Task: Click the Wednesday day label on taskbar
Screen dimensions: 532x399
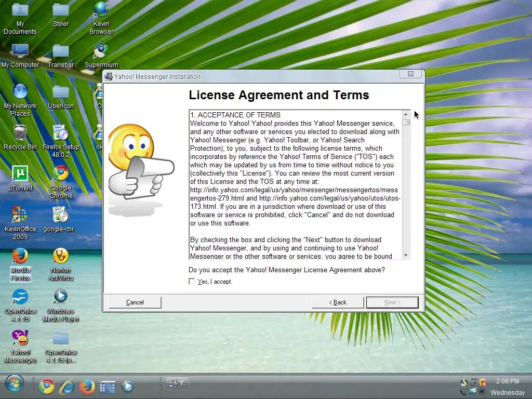Action: click(x=508, y=393)
